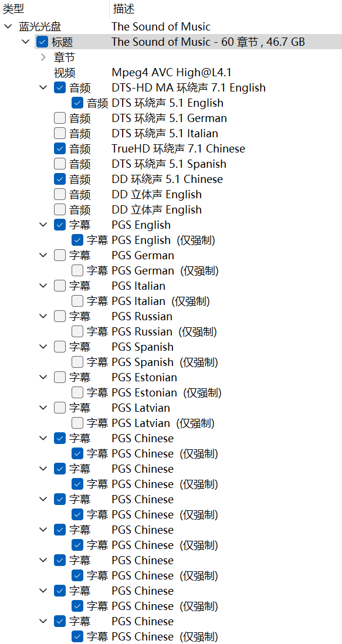The width and height of the screenshot is (342, 644).
Task: Uncheck PGS English forced-only subtitle
Action: coord(77,240)
